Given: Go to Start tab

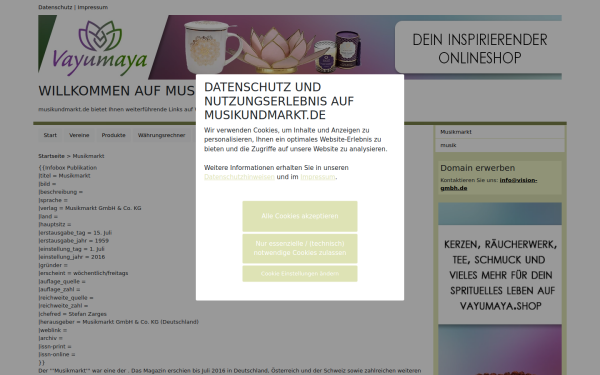Looking at the screenshot, I should pyautogui.click(x=50, y=135).
